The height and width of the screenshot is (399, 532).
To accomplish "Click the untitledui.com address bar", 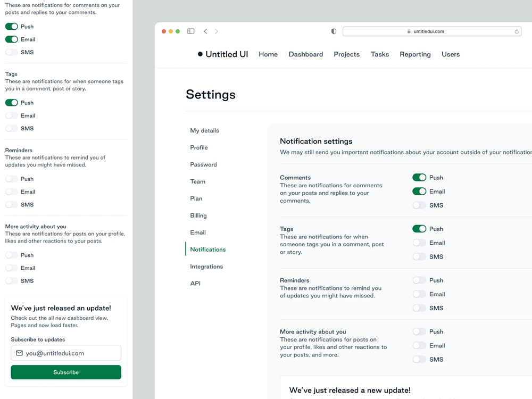I will (431, 31).
